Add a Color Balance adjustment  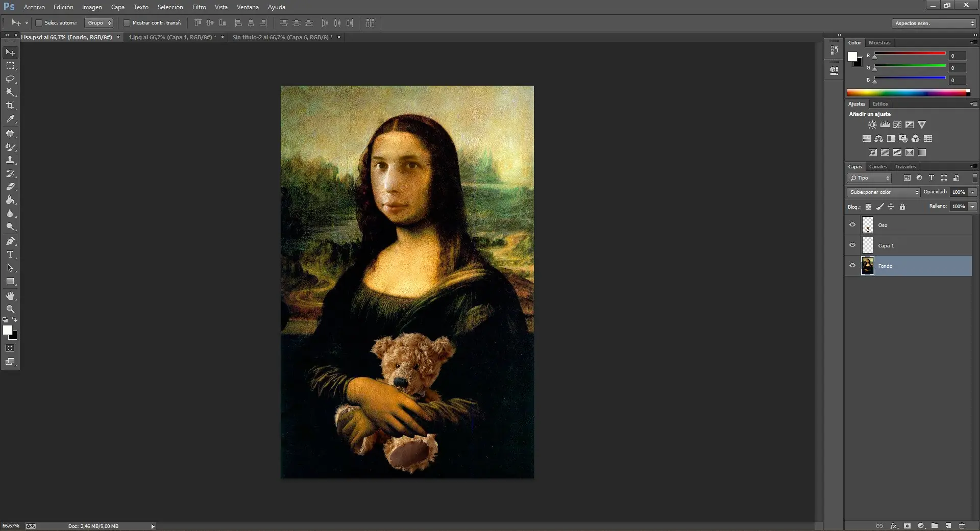[x=879, y=138]
